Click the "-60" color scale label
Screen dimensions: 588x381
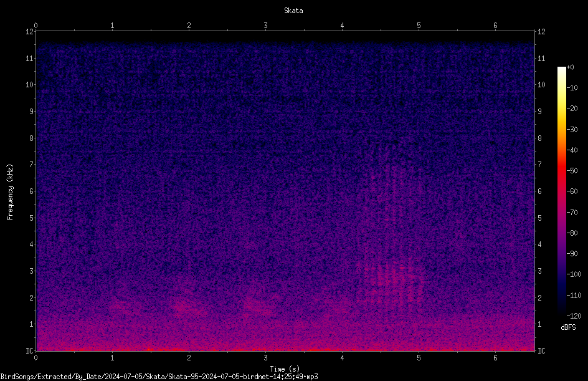(x=572, y=191)
